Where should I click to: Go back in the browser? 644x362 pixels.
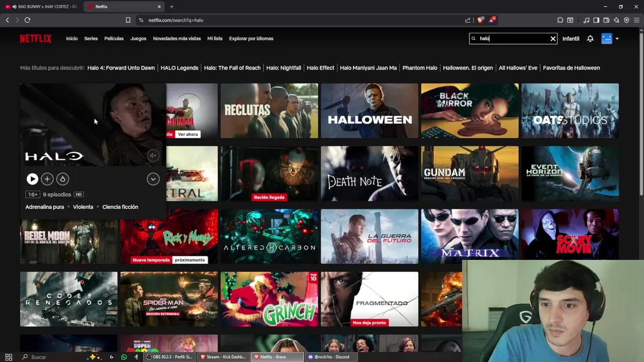click(x=7, y=20)
